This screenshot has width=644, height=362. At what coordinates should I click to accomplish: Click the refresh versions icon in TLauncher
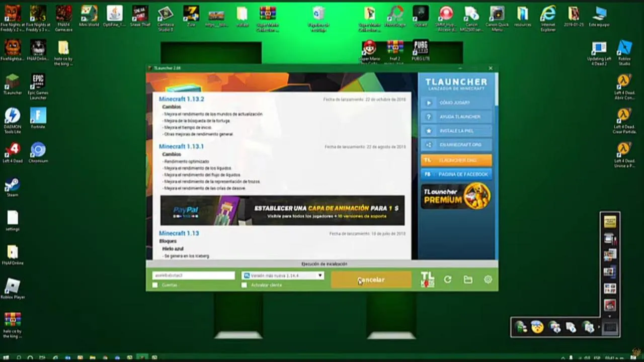click(x=447, y=280)
